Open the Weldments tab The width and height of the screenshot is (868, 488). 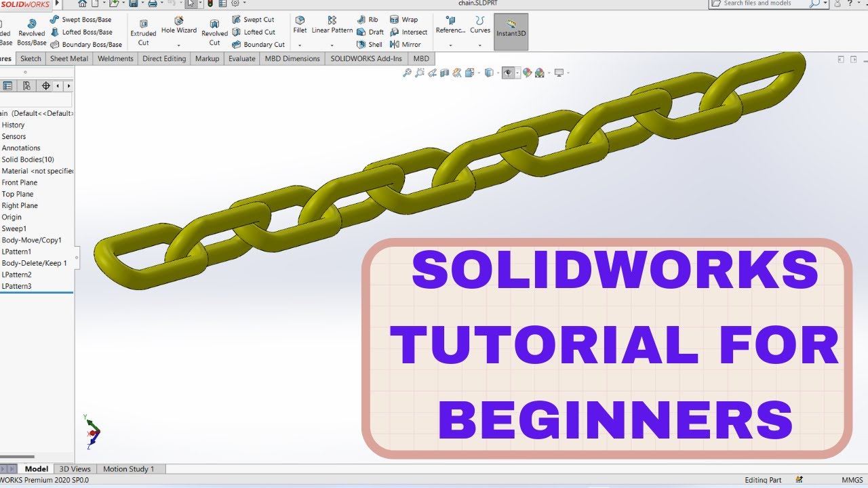click(x=115, y=59)
